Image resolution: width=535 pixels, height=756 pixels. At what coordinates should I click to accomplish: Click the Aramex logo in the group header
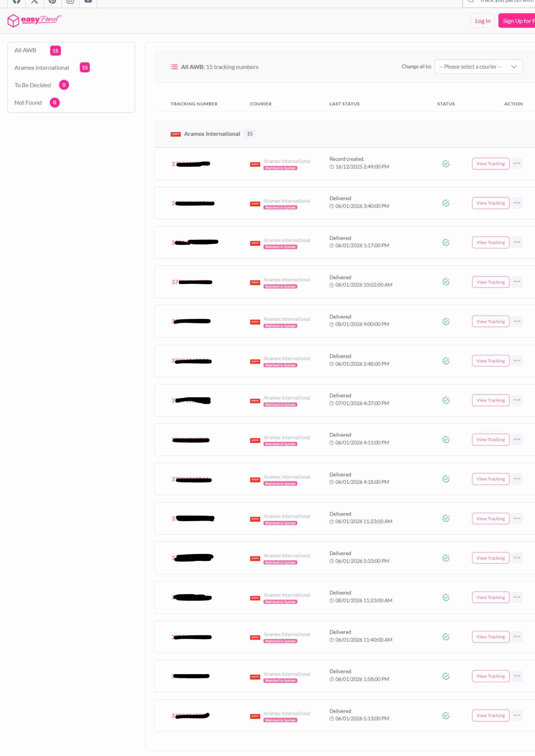(176, 134)
